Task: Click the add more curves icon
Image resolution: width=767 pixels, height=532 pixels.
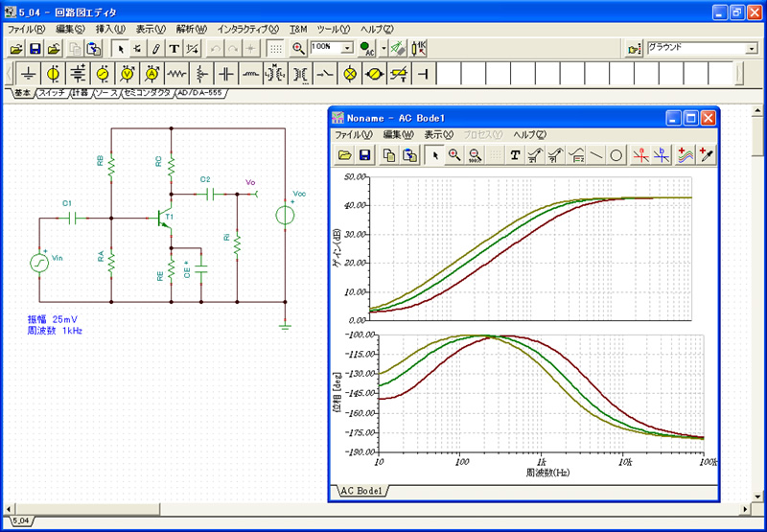Action: pos(685,155)
